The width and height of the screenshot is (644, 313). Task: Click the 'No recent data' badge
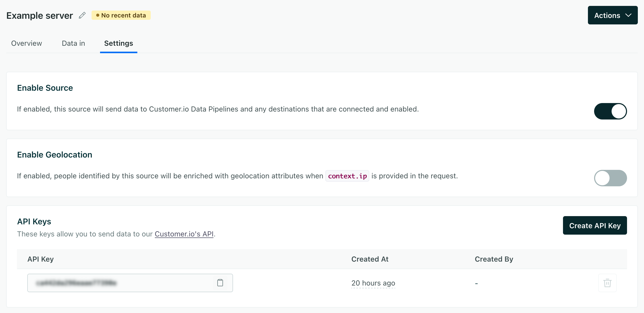pyautogui.click(x=121, y=15)
